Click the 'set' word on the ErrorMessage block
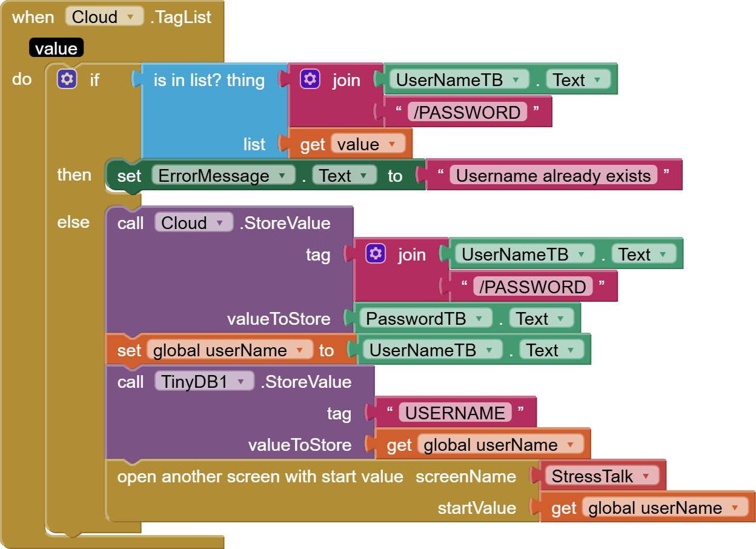The image size is (756, 549). [x=129, y=176]
